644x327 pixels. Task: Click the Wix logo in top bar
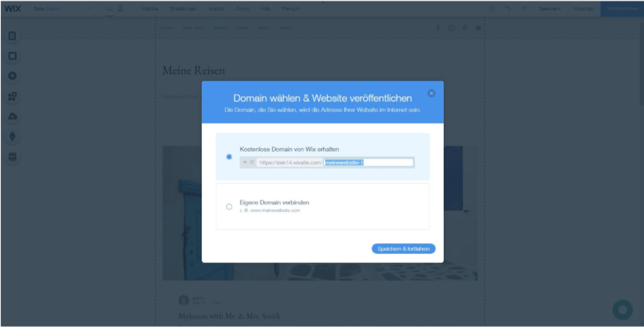pos(13,8)
